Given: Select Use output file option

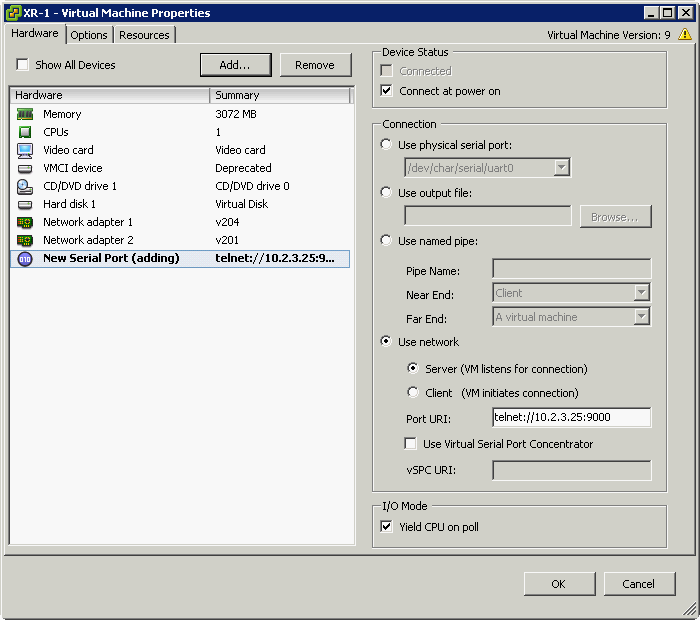Looking at the screenshot, I should 386,192.
